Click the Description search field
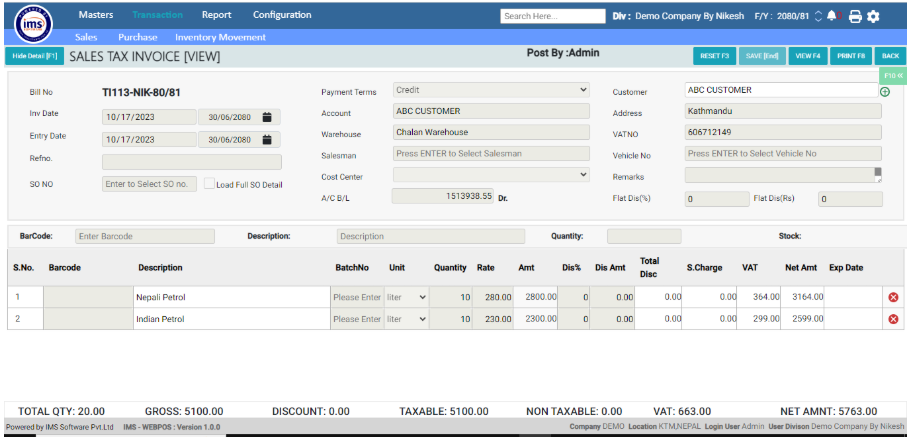Image resolution: width=907 pixels, height=437 pixels. [431, 236]
